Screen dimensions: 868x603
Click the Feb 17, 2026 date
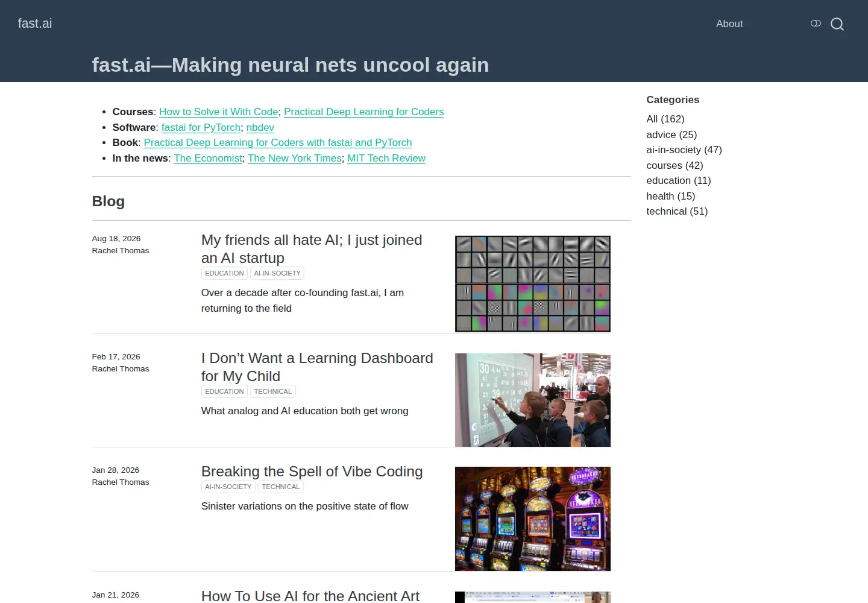[116, 357]
